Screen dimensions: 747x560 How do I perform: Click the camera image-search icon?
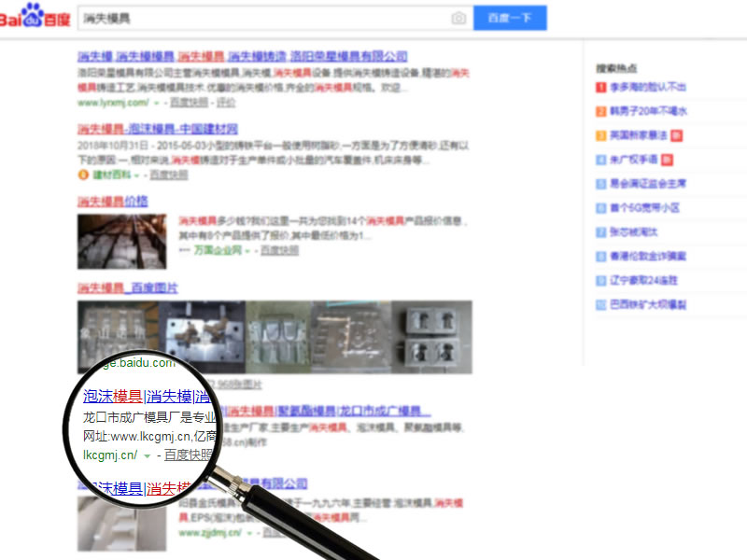(458, 18)
